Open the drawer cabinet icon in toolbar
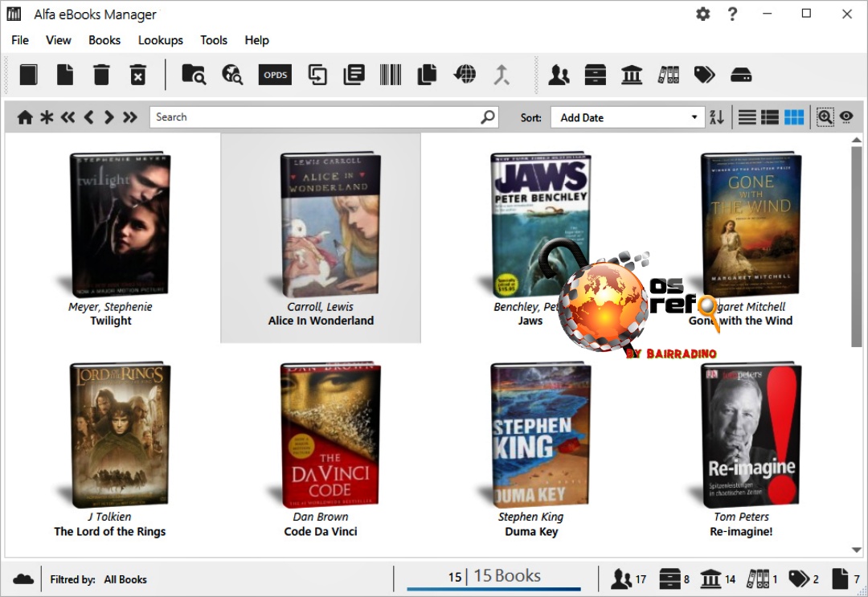Screen dimensions: 868x597 coord(595,75)
